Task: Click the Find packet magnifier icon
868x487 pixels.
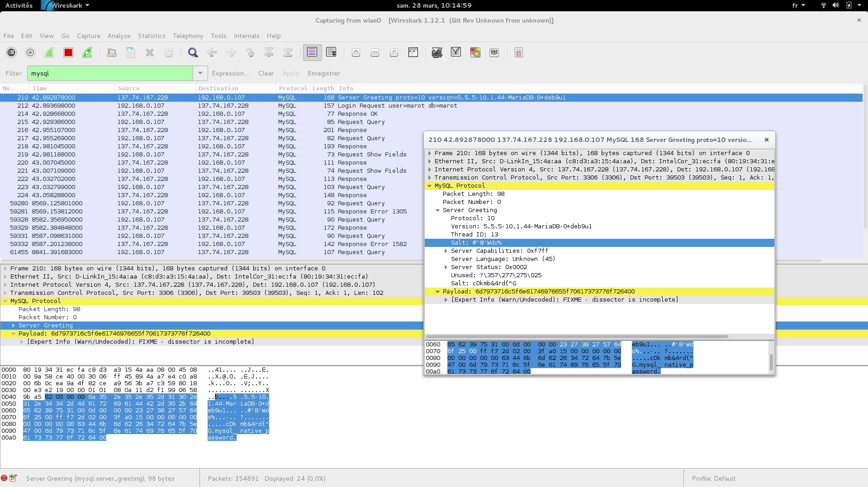Action: (193, 53)
